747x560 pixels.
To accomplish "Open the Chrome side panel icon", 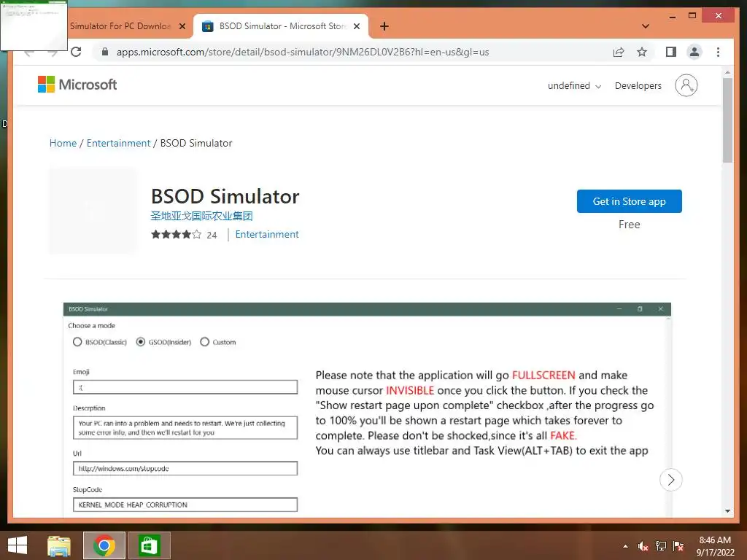I will pos(671,52).
